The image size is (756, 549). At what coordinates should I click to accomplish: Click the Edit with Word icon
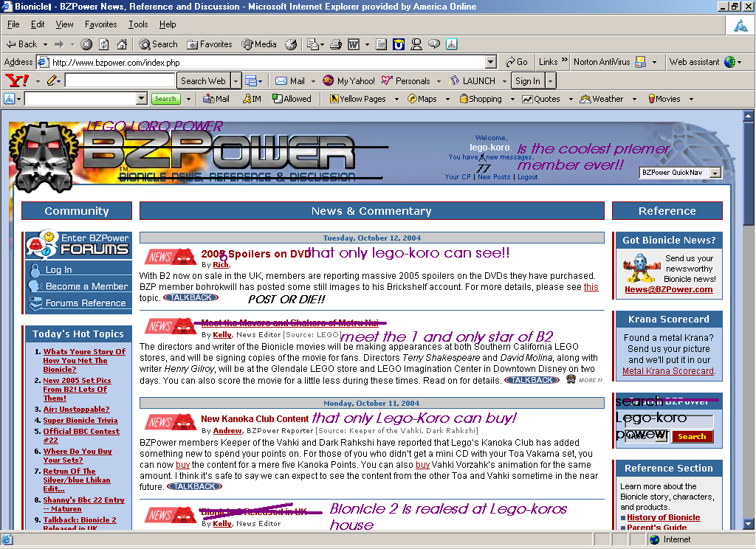[354, 44]
